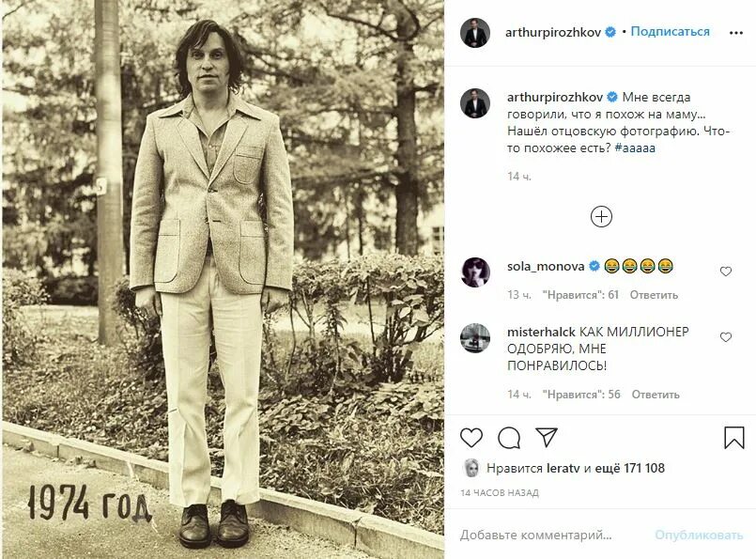Image resolution: width=756 pixels, height=559 pixels.
Task: Click Подписаться to follow the account
Action: 670,32
